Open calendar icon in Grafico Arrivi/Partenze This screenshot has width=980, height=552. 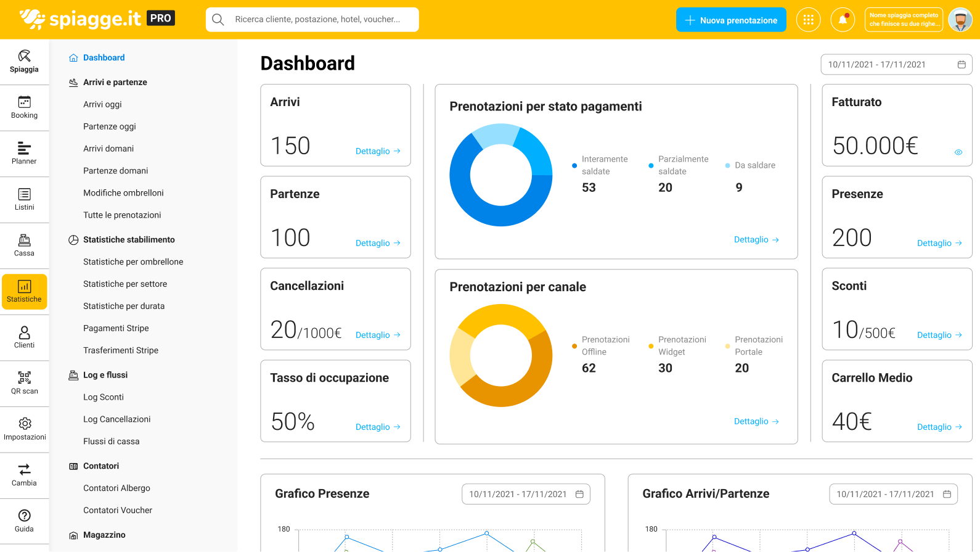click(x=947, y=495)
